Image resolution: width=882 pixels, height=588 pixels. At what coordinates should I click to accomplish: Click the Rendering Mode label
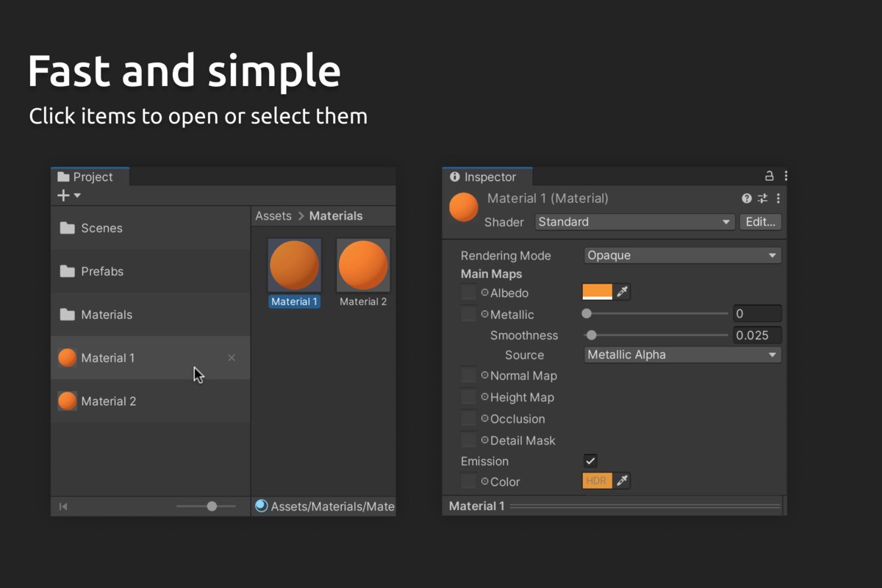click(x=506, y=256)
